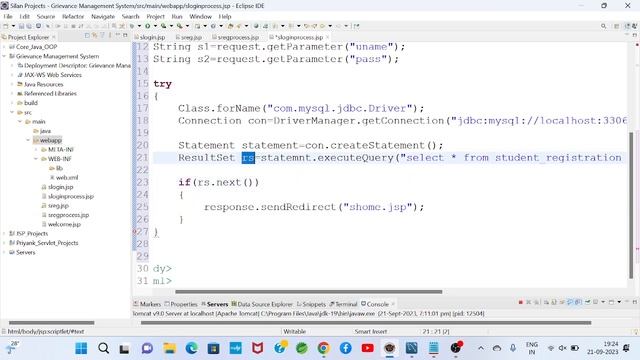The height and width of the screenshot is (360, 640).
Task: Expand the Servers project node
Action: tap(4, 252)
